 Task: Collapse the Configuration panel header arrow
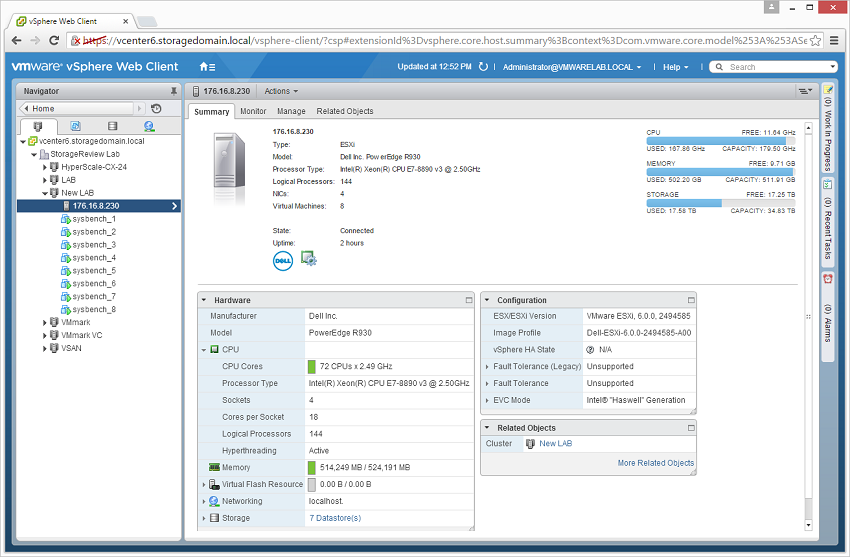coord(487,300)
